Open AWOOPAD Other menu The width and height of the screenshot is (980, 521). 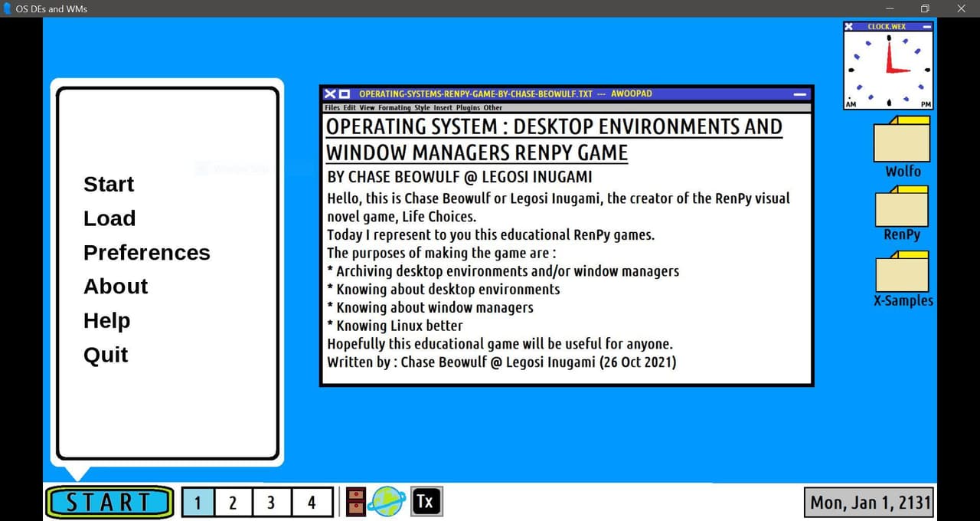tap(493, 108)
